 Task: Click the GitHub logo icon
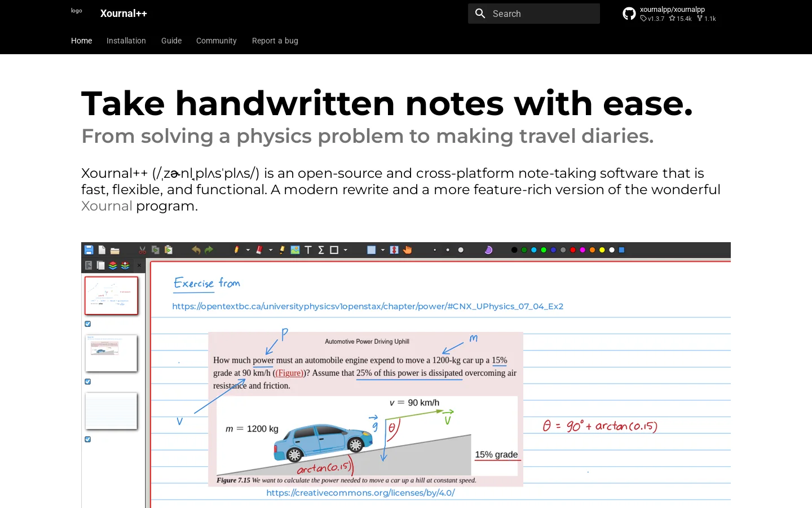pos(629,14)
